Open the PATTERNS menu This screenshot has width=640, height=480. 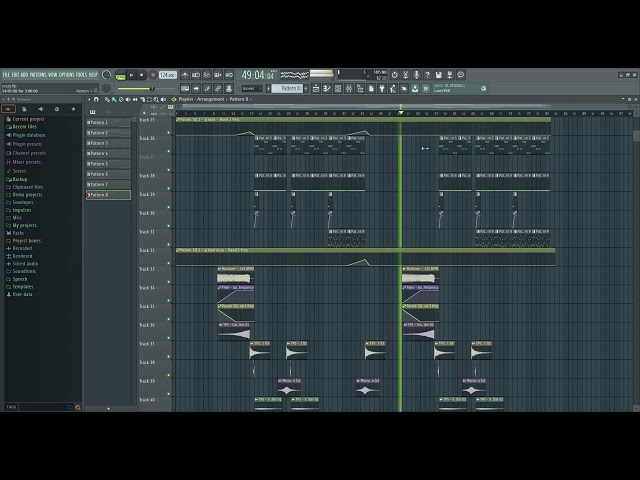tap(38, 75)
